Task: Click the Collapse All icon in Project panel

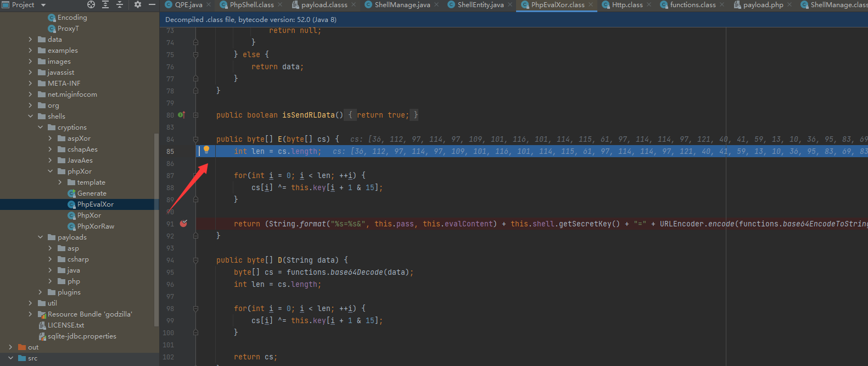Action: pos(120,4)
